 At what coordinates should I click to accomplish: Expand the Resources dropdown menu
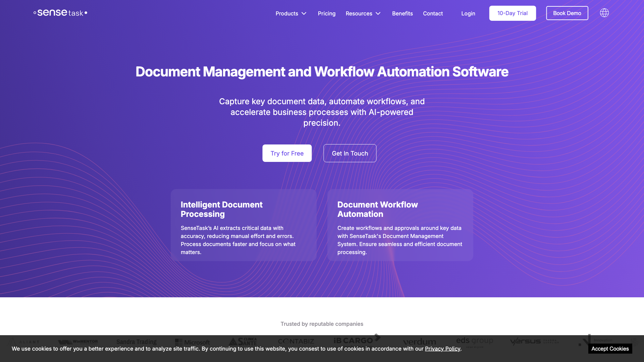tap(363, 13)
